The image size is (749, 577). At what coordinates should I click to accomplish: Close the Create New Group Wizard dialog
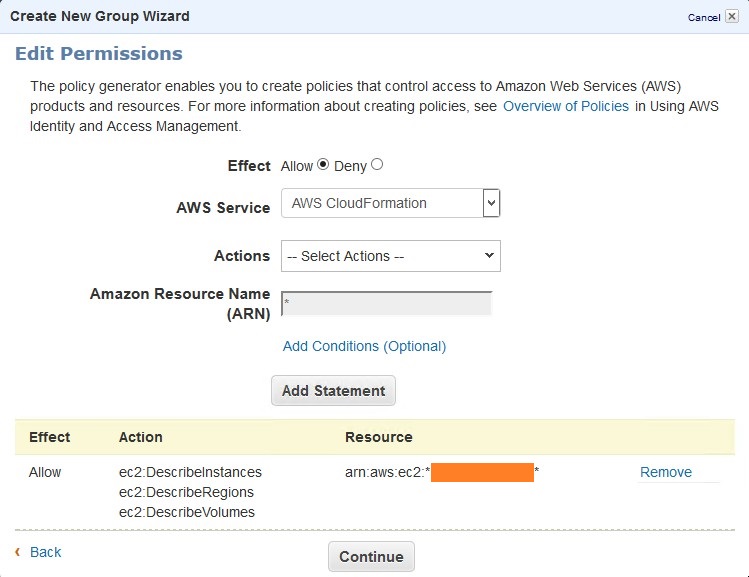coord(732,17)
